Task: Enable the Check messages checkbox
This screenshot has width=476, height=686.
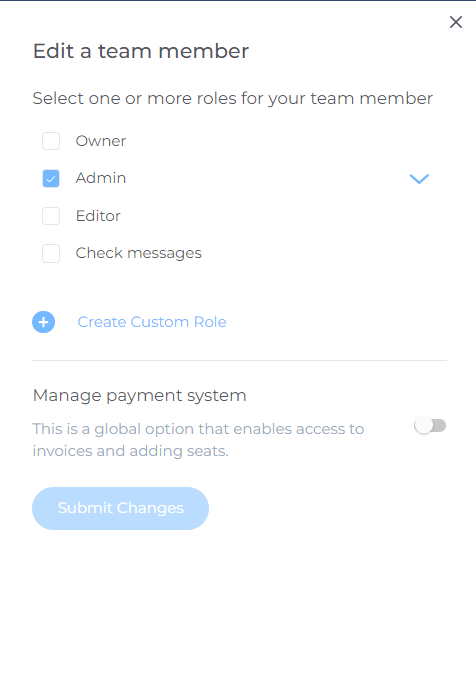Action: tap(51, 253)
